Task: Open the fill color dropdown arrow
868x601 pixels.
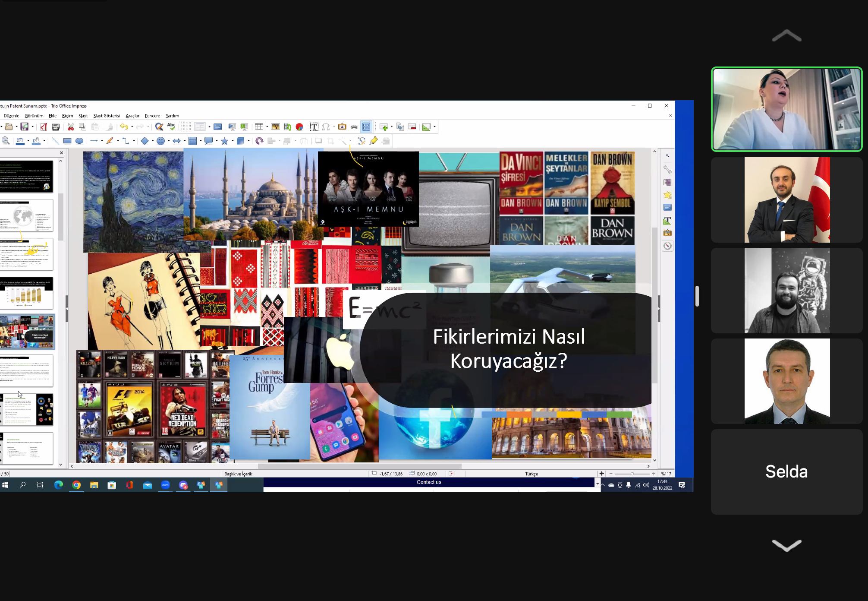Action: [x=44, y=141]
